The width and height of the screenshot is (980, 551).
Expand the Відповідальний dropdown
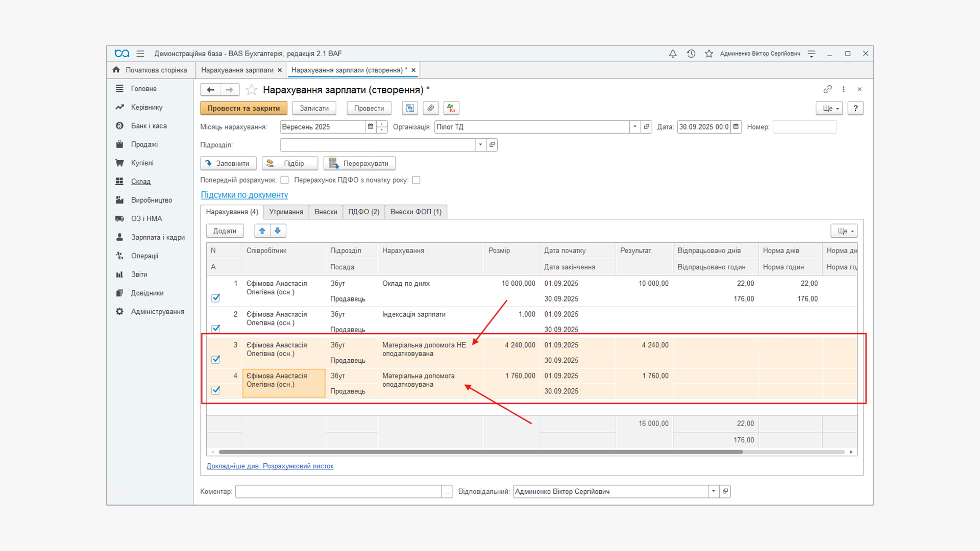tap(713, 491)
